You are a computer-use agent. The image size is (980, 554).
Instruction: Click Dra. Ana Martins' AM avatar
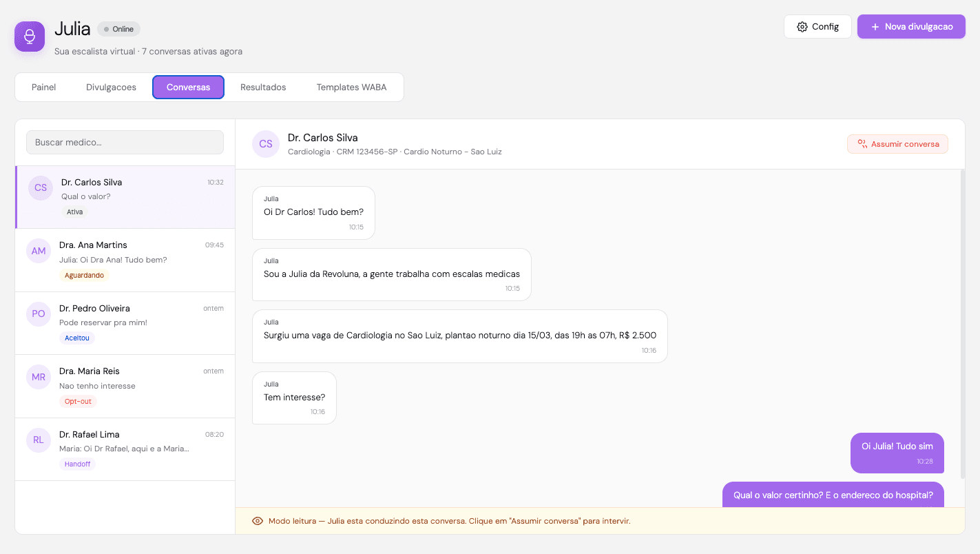[x=38, y=251]
